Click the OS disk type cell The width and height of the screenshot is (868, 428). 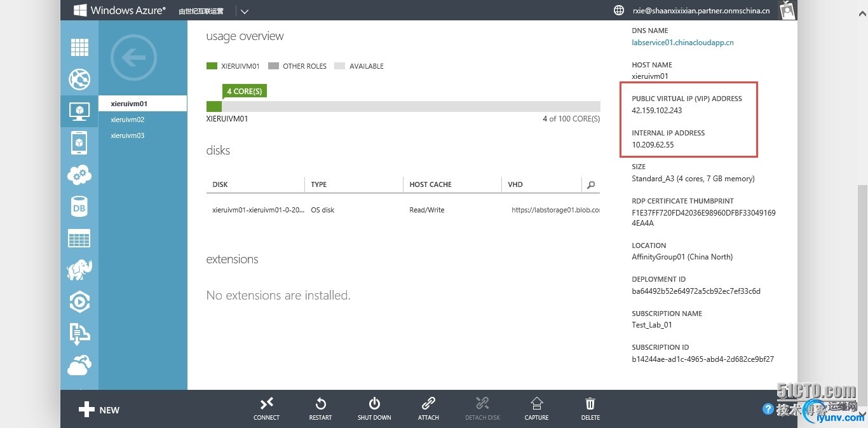[x=323, y=210]
